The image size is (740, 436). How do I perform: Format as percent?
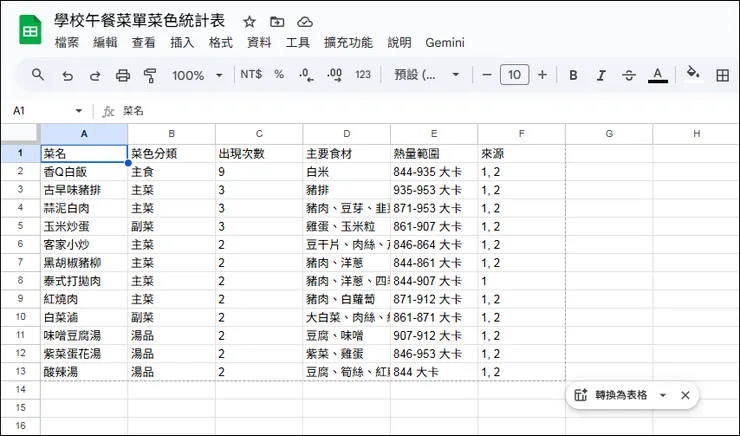(x=279, y=75)
